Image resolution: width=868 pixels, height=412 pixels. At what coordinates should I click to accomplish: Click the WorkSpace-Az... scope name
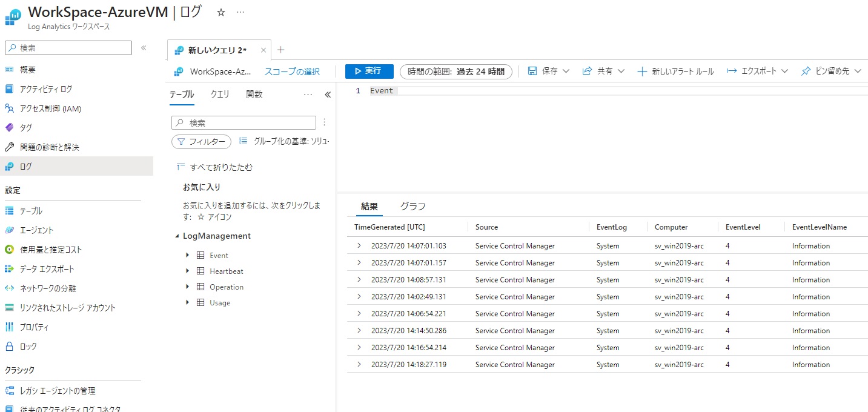pyautogui.click(x=220, y=71)
